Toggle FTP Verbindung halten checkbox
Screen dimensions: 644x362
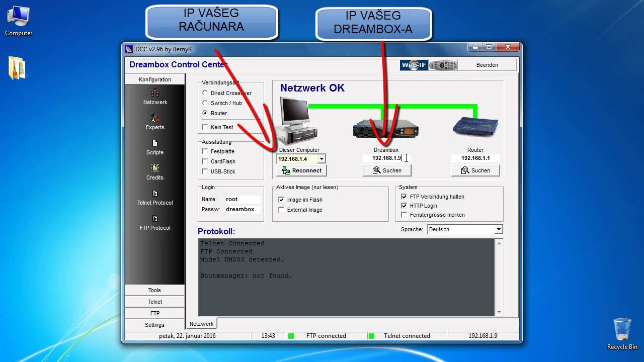[x=404, y=197]
